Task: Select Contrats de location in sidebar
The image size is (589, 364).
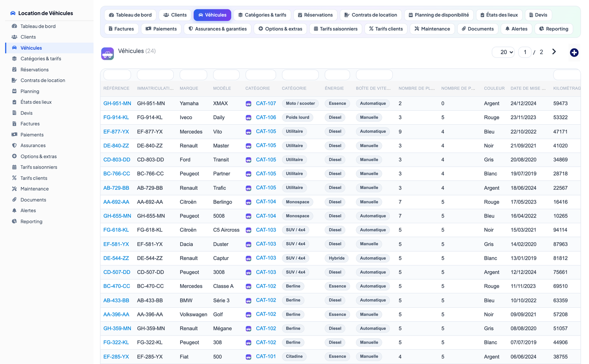Action: (43, 80)
